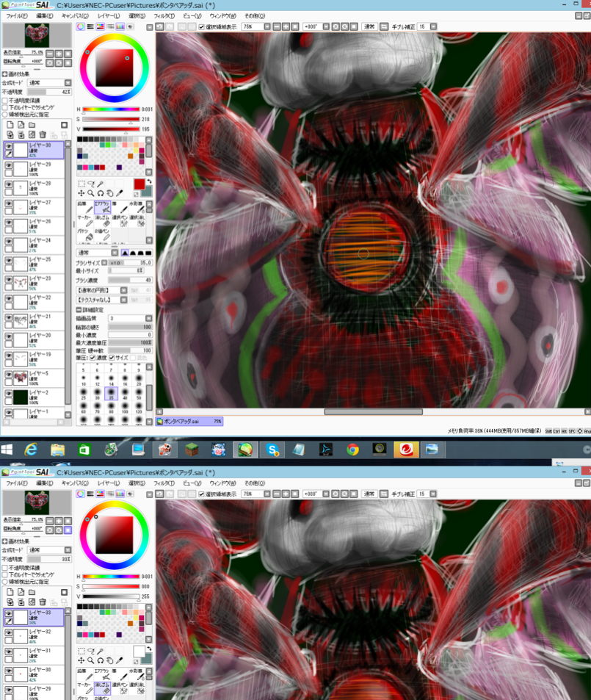The height and width of the screenshot is (700, 591).
Task: Toggle color wheel panel icon in upper window
Action: click(x=80, y=26)
